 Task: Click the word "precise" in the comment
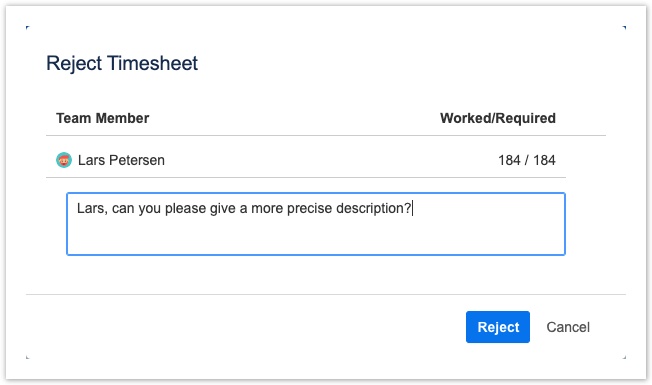[309, 208]
